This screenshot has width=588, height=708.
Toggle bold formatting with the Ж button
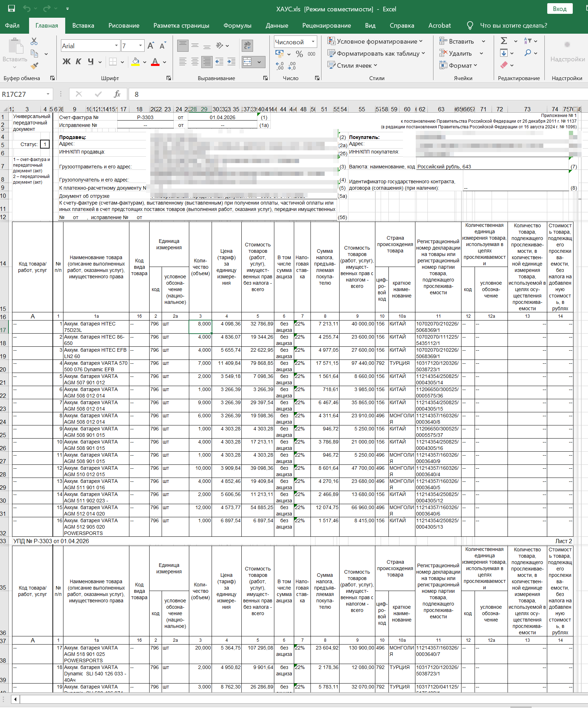[x=66, y=62]
